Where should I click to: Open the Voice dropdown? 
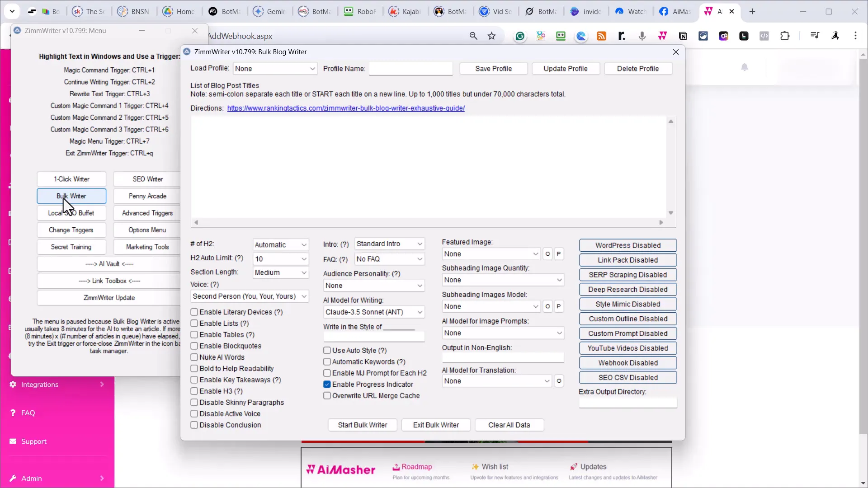click(250, 296)
